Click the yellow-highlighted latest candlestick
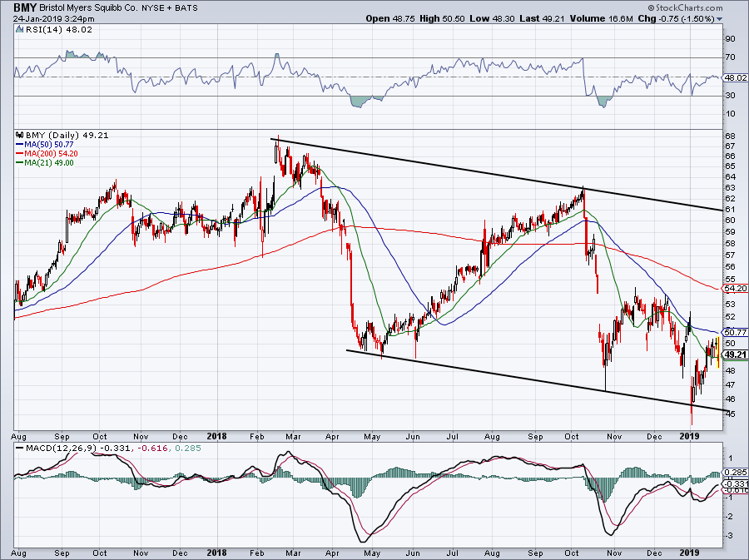 point(718,352)
